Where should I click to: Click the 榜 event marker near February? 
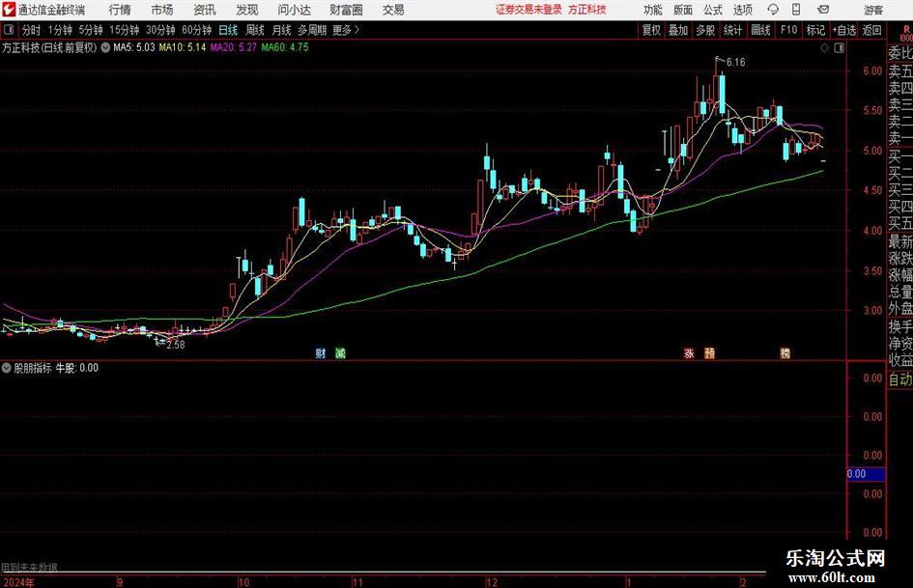785,352
